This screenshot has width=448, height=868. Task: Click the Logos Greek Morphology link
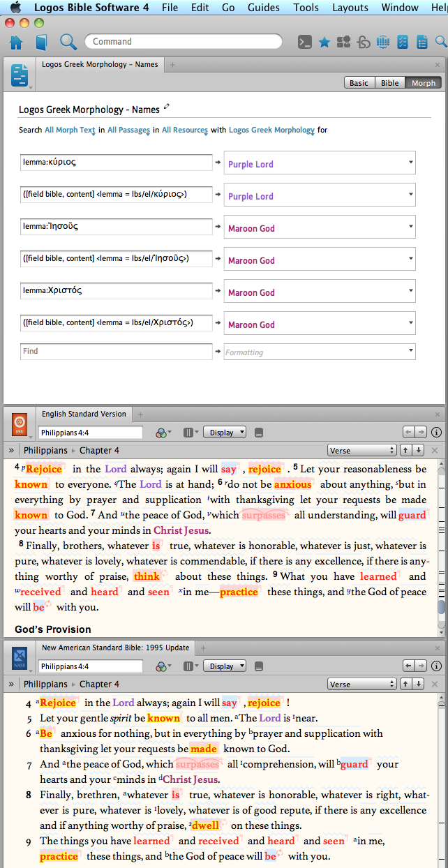[271, 130]
